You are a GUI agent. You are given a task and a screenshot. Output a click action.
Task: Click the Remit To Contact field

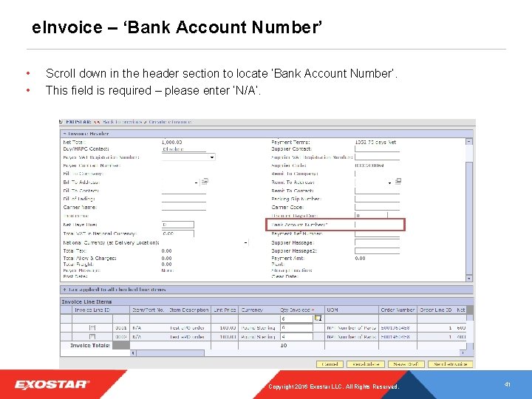(x=377, y=191)
